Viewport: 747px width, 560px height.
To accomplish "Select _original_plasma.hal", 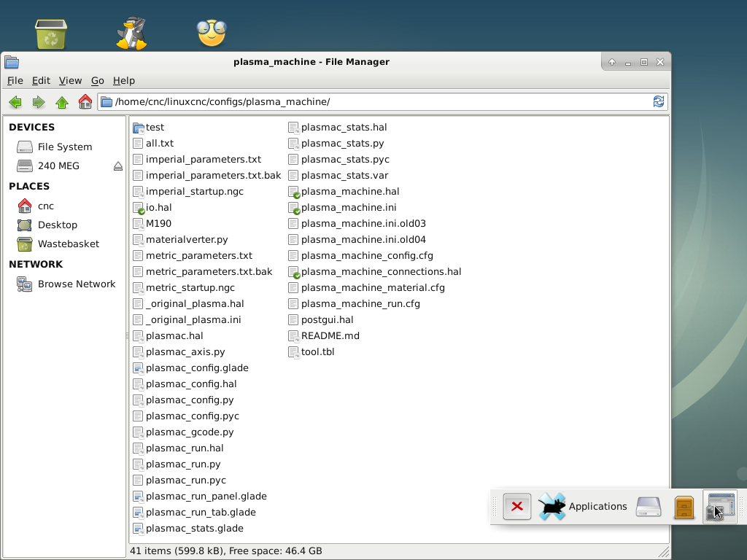I will pyautogui.click(x=195, y=304).
